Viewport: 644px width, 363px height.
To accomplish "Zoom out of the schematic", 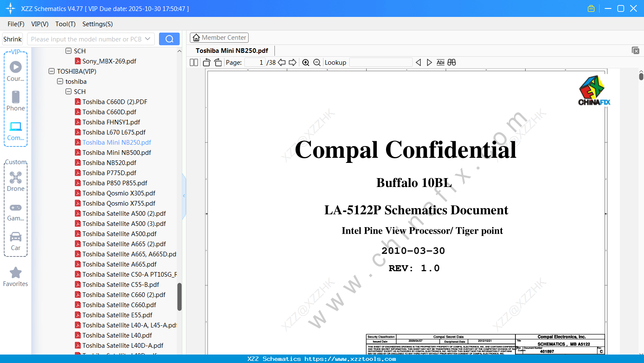I will click(317, 63).
